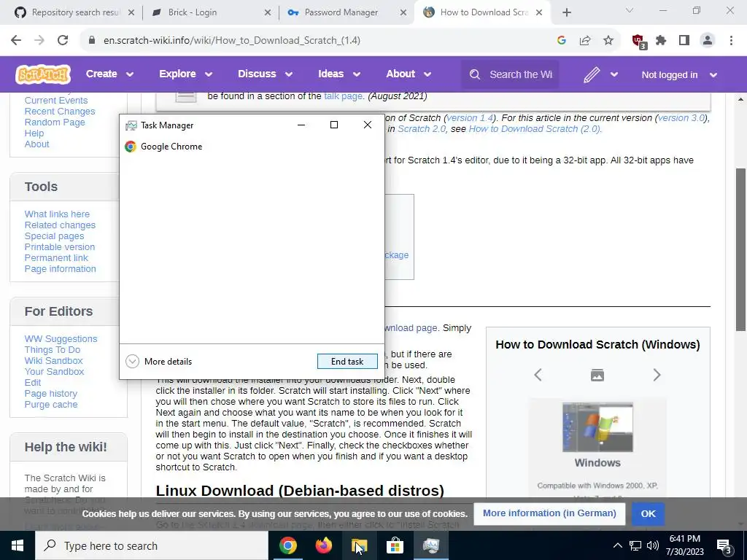Open the Page history link
This screenshot has height=560, width=747.
click(x=50, y=394)
